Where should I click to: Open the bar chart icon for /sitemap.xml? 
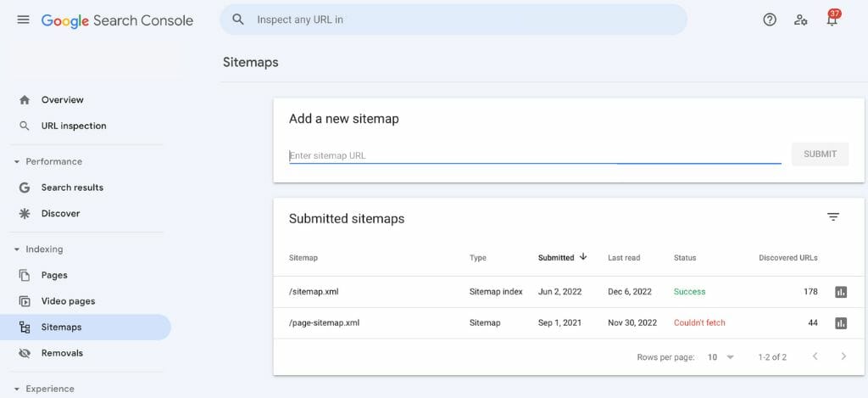841,292
